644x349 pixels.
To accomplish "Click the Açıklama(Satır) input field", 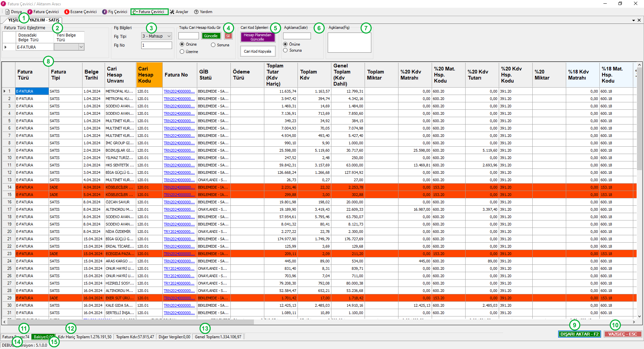I will pyautogui.click(x=297, y=36).
